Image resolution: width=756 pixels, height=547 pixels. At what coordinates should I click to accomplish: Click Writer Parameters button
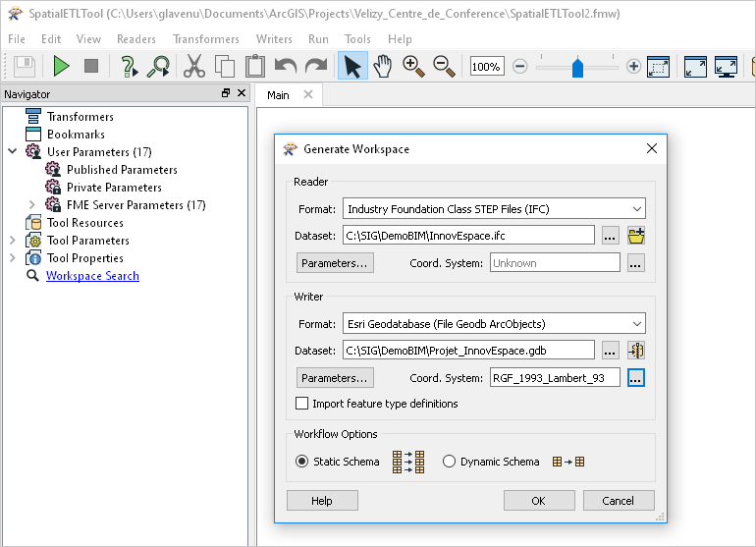point(335,378)
